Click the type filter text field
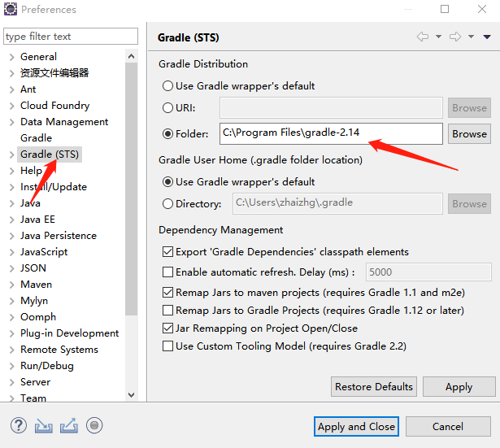 (x=71, y=37)
